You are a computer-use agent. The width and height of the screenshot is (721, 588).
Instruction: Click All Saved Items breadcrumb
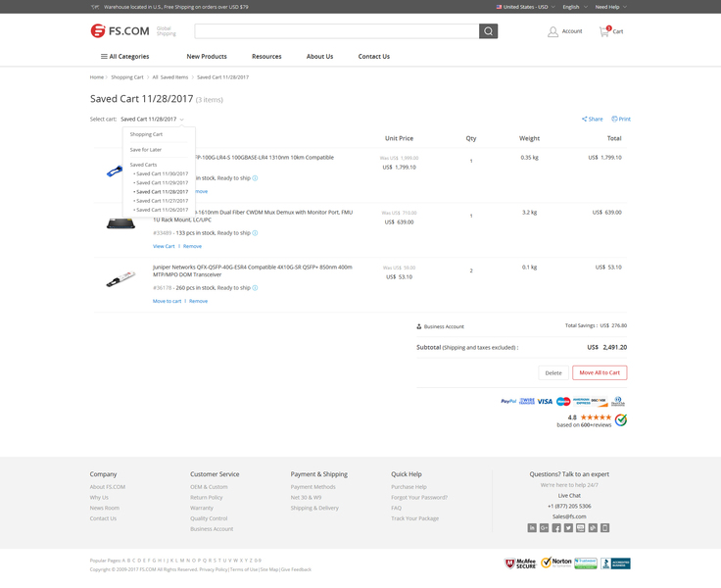[x=170, y=77]
